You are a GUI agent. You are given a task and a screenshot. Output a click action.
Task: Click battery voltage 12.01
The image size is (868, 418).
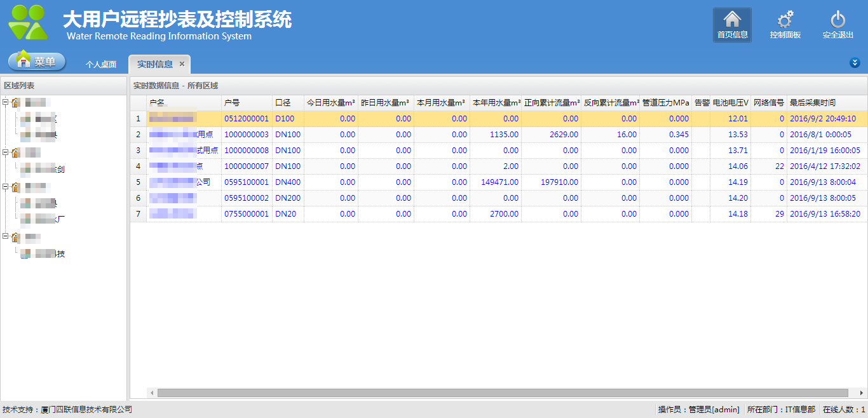click(x=738, y=119)
